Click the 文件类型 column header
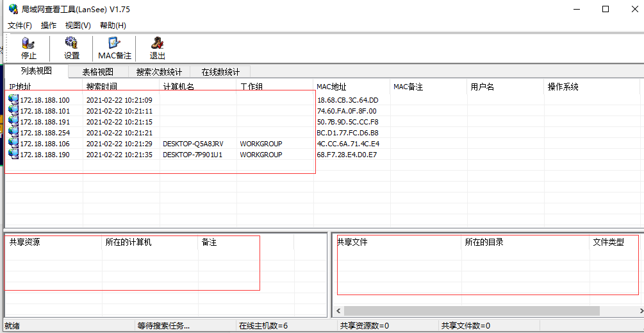The height and width of the screenshot is (333, 644). click(608, 243)
